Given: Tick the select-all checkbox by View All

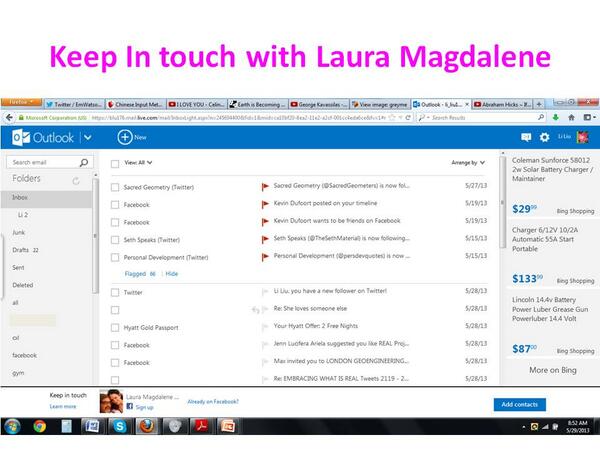Looking at the screenshot, I should tap(115, 164).
